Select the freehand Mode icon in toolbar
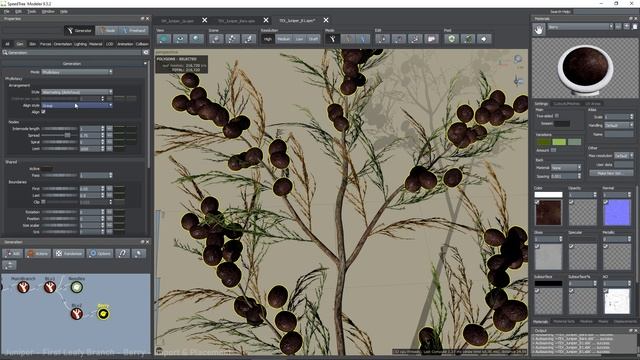Screen dimensions: 640x360 (x=363, y=39)
